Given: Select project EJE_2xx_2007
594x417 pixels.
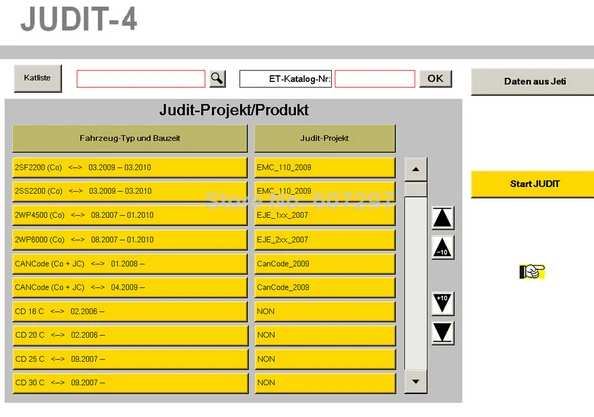Looking at the screenshot, I should [x=325, y=239].
